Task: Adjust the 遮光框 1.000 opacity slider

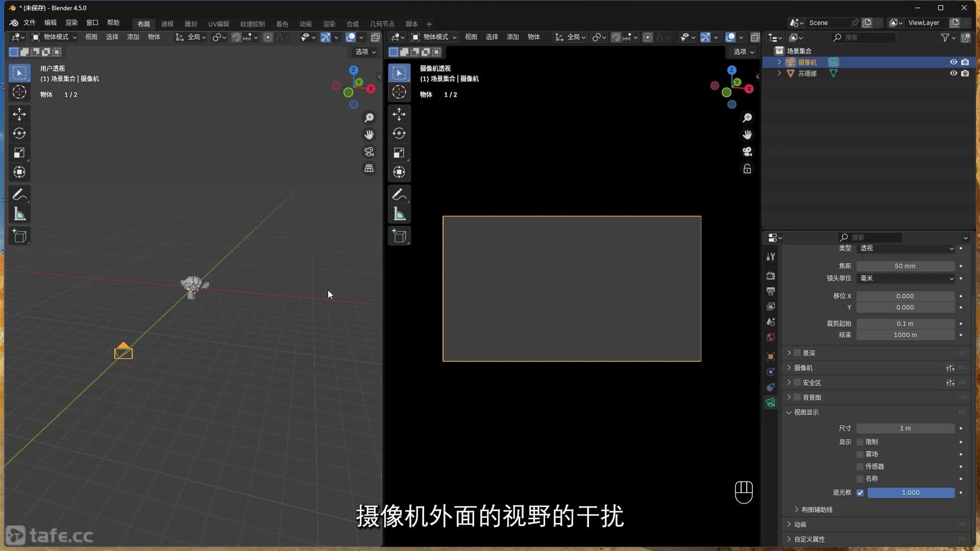Action: click(x=911, y=493)
